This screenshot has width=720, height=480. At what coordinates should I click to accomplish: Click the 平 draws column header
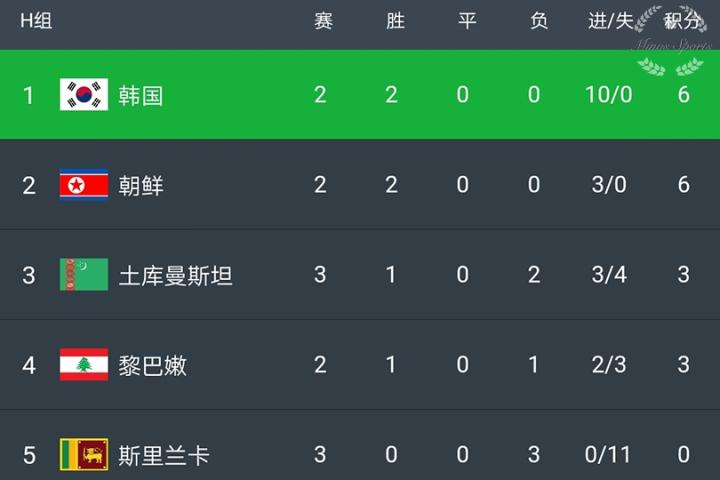466,22
